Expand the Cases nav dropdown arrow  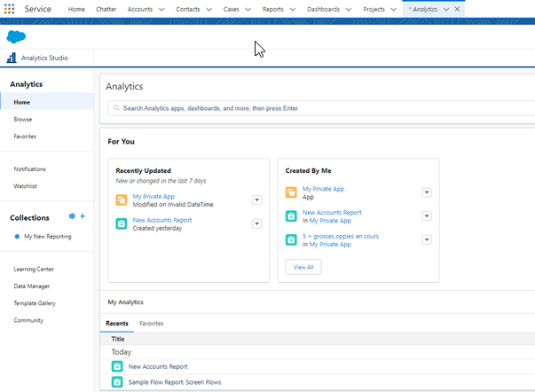point(248,9)
